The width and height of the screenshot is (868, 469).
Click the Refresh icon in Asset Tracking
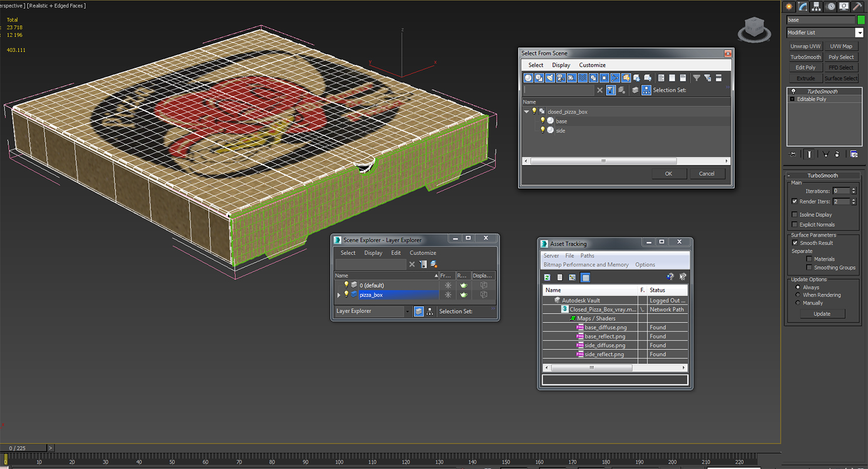click(547, 277)
